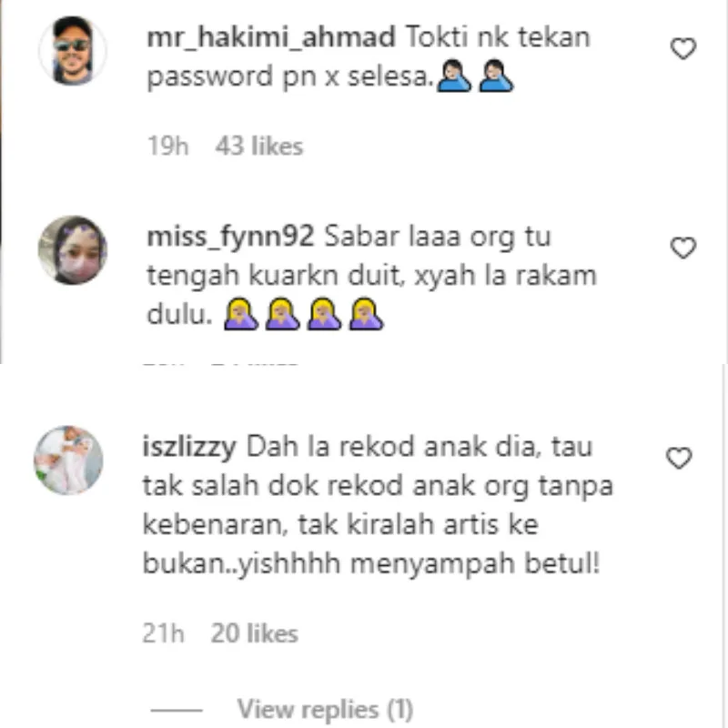
Task: Go to miss_fynn92's profile via username
Action: (231, 237)
